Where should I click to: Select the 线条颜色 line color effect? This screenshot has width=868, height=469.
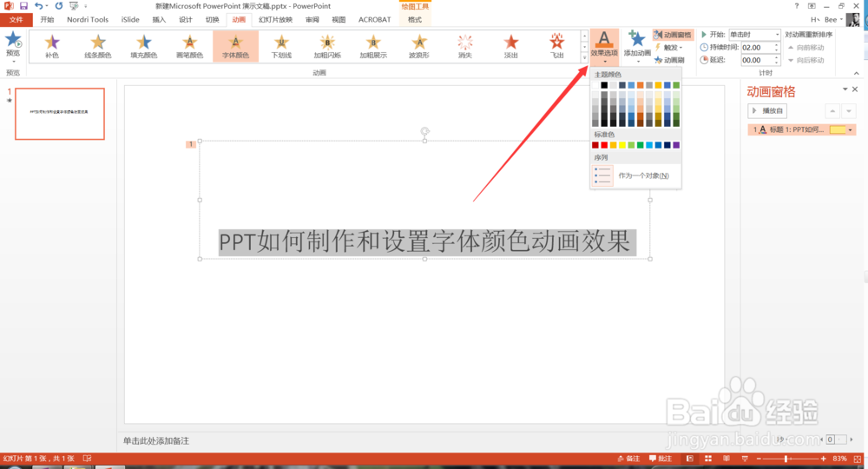click(x=98, y=45)
